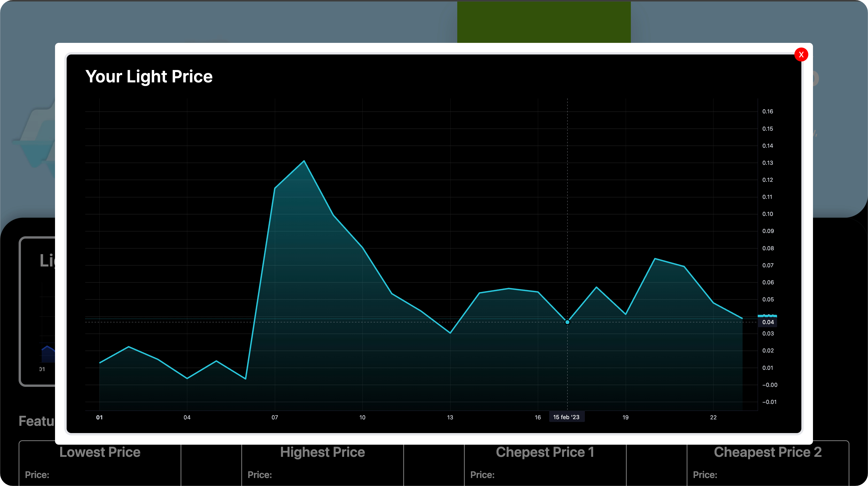The width and height of the screenshot is (868, 486).
Task: Close the light price chart popup
Action: coord(801,54)
